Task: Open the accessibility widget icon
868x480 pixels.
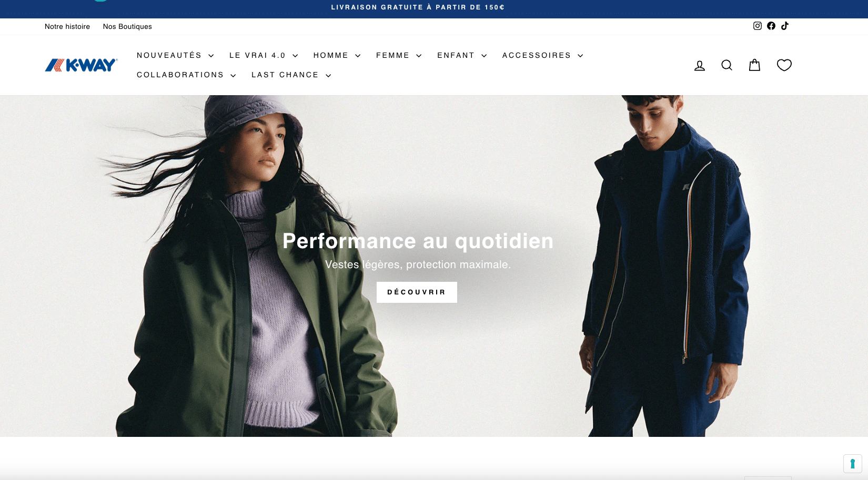Action: 852,464
